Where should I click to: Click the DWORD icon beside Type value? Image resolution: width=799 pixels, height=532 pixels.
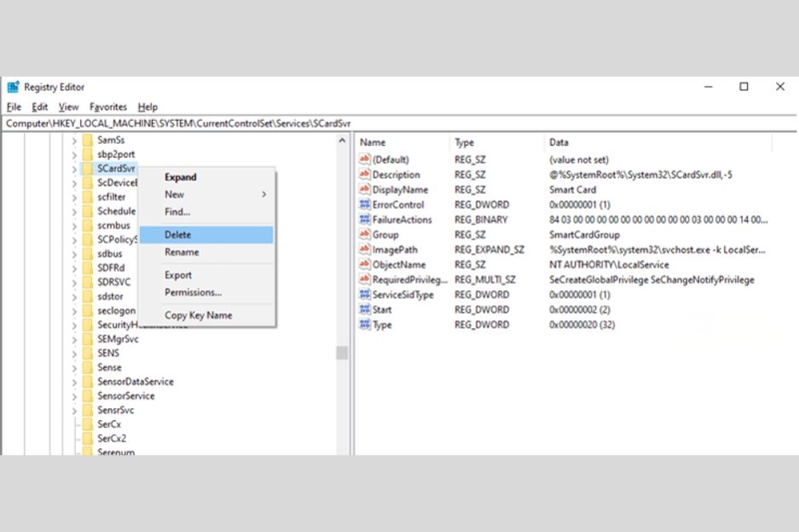365,324
